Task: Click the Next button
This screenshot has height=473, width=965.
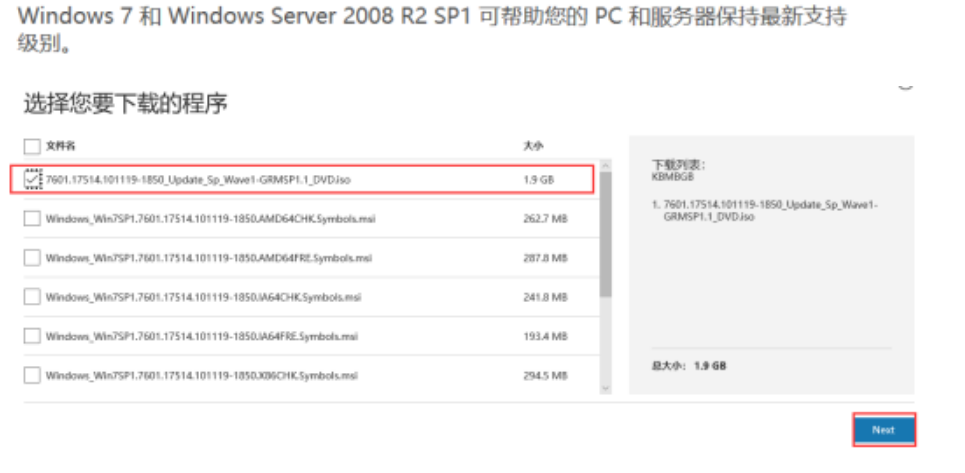Action: point(883,430)
